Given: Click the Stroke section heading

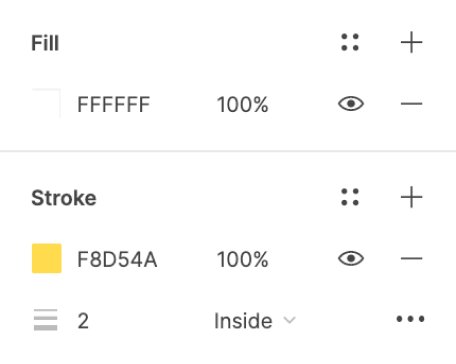Looking at the screenshot, I should coord(64,198).
